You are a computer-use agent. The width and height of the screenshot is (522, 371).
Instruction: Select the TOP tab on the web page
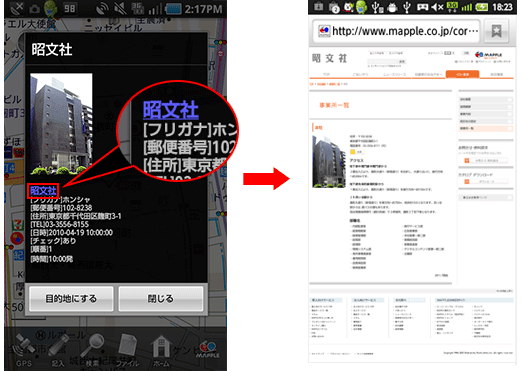326,74
